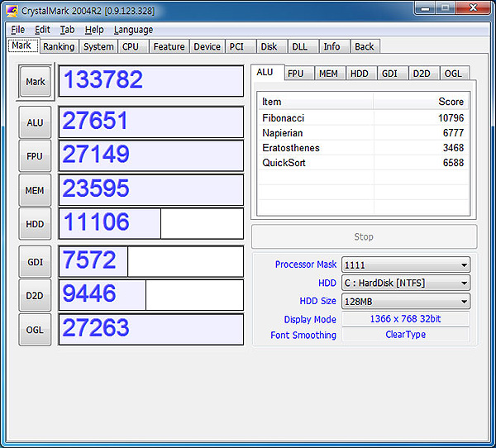The width and height of the screenshot is (496, 448).
Task: Click the OGL score 27263
Action: click(x=151, y=329)
